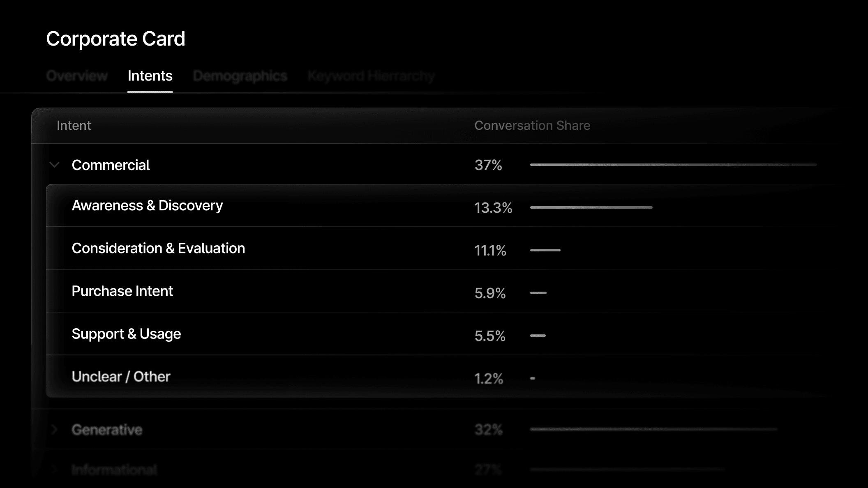Open the Support & Usage intent
868x488 pixels.
click(x=126, y=334)
